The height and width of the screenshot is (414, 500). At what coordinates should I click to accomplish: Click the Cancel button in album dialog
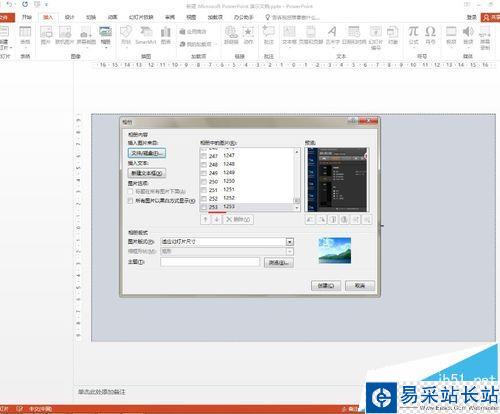point(360,286)
